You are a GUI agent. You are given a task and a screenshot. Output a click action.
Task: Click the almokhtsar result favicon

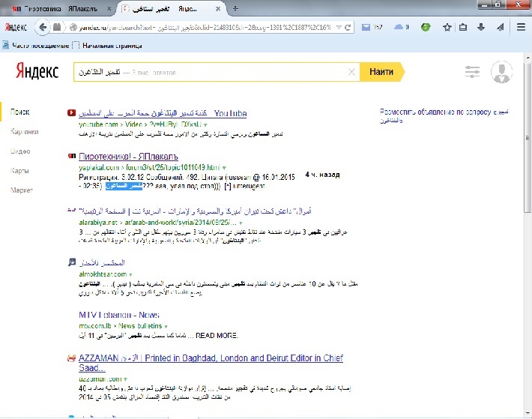72,262
